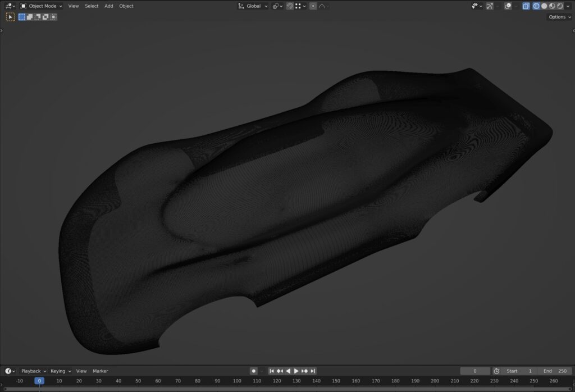Click the current frame field showing 0

click(474, 371)
